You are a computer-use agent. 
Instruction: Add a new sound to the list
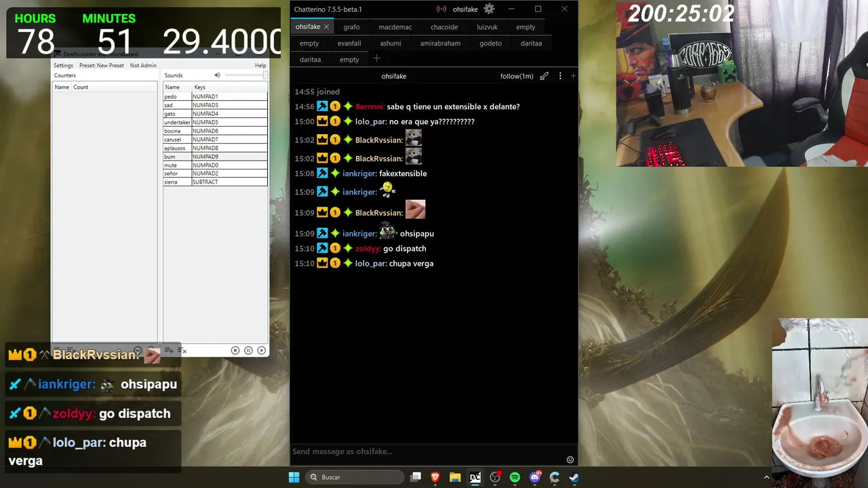point(169,350)
